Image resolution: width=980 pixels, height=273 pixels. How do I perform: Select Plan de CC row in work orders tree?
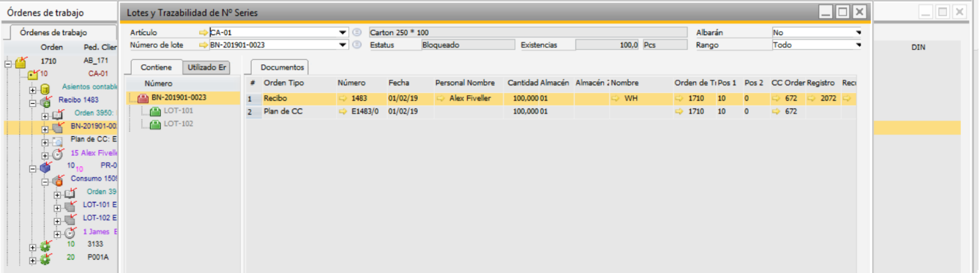[x=94, y=140]
